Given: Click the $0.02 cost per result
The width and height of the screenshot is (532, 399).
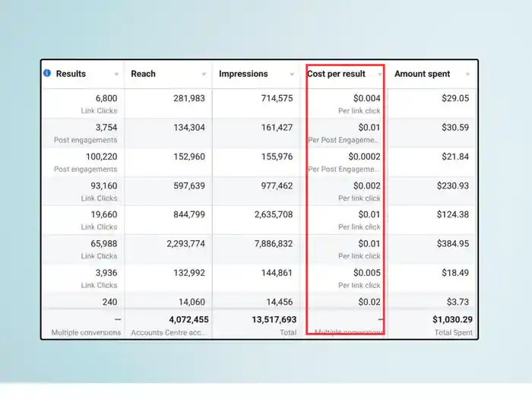Looking at the screenshot, I should (x=369, y=302).
